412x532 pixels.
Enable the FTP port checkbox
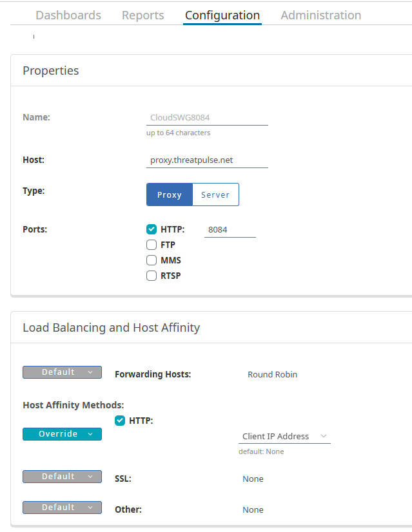152,245
